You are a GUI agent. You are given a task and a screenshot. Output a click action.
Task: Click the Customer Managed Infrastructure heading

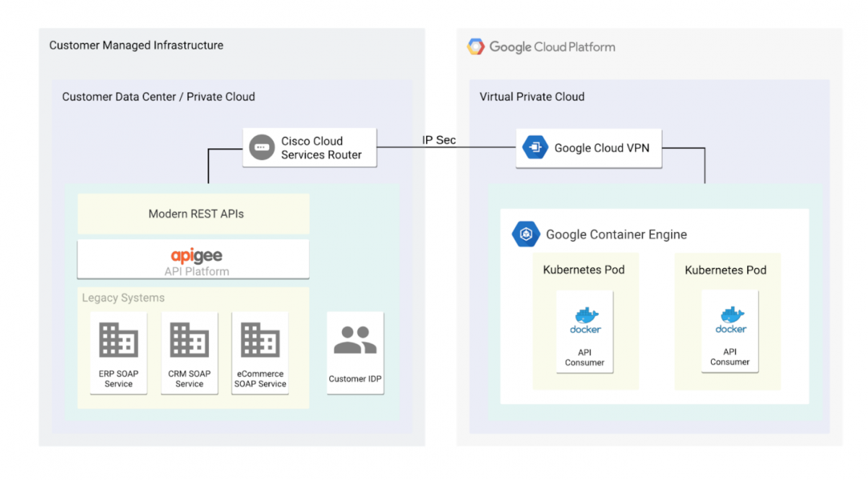point(136,45)
